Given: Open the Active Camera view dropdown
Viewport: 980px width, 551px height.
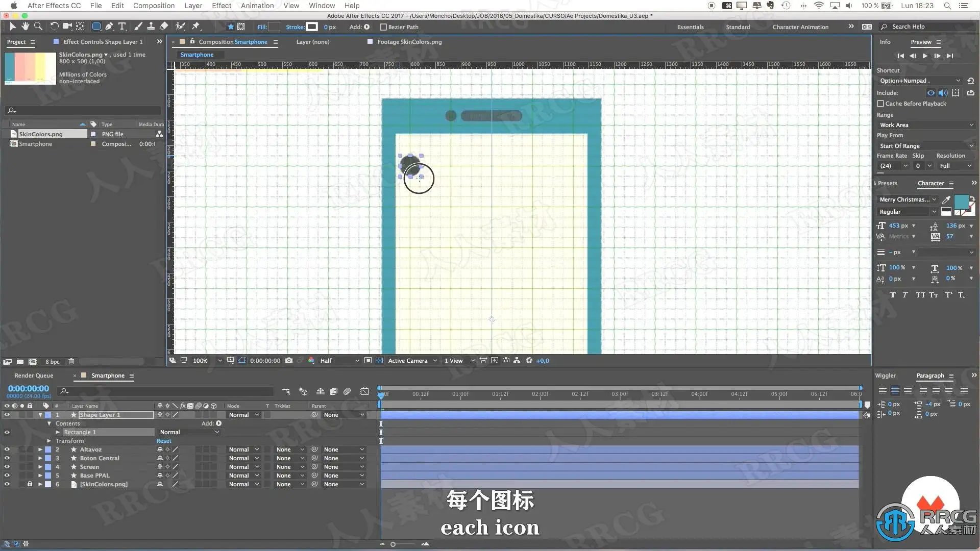Looking at the screenshot, I should 412,361.
